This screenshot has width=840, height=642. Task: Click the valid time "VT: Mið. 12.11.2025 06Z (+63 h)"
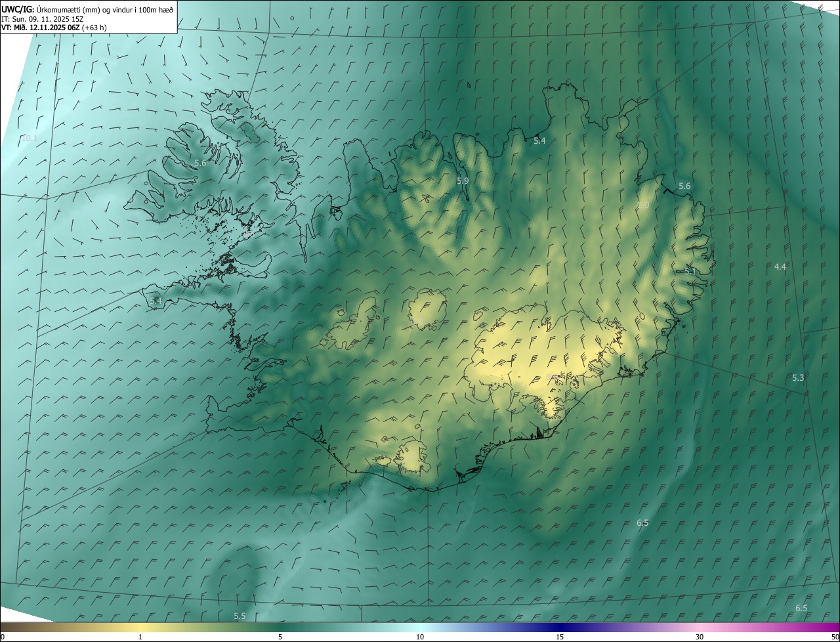coord(54,28)
